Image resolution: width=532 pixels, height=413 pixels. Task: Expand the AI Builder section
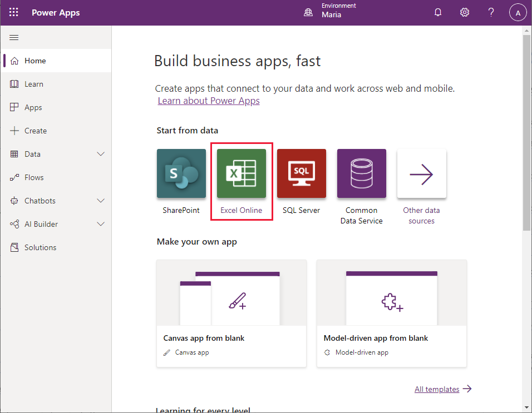100,224
